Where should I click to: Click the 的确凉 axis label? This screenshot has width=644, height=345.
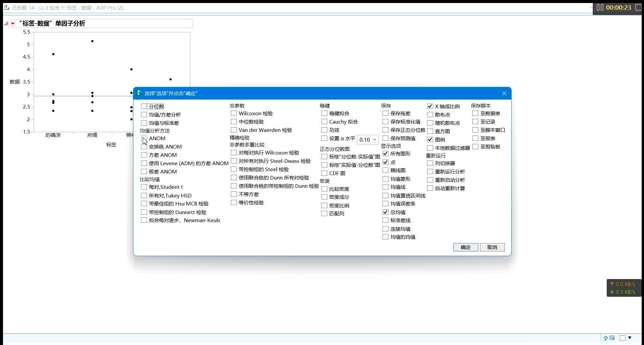53,135
